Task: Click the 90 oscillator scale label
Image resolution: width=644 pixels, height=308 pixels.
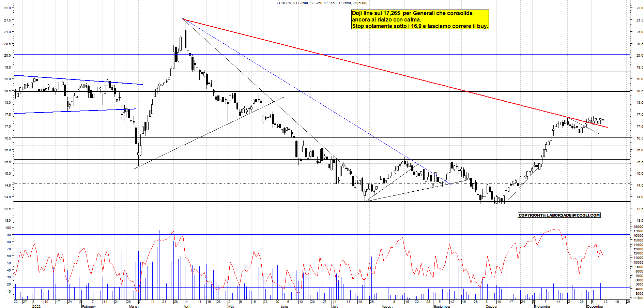Action: (9, 235)
